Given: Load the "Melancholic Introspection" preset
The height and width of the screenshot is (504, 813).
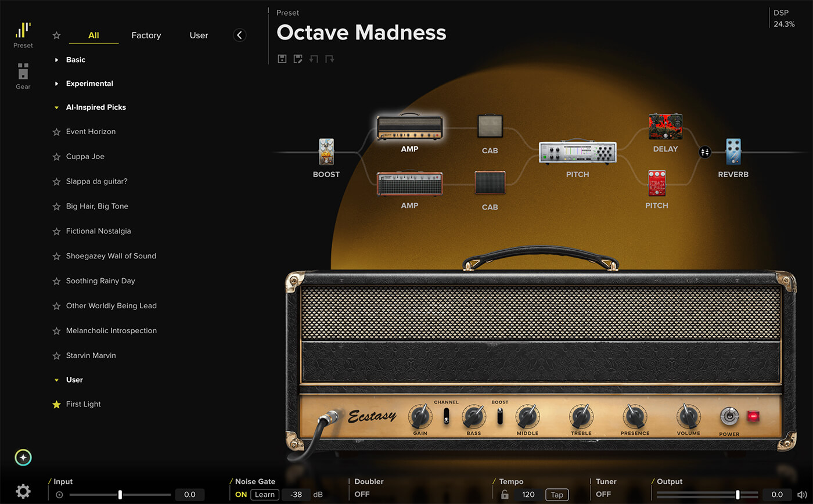Looking at the screenshot, I should point(111,331).
